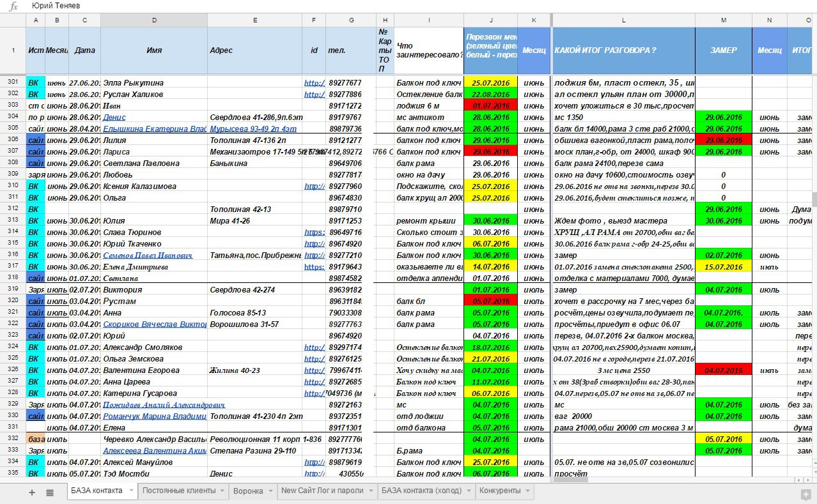Select column M header

point(724,20)
